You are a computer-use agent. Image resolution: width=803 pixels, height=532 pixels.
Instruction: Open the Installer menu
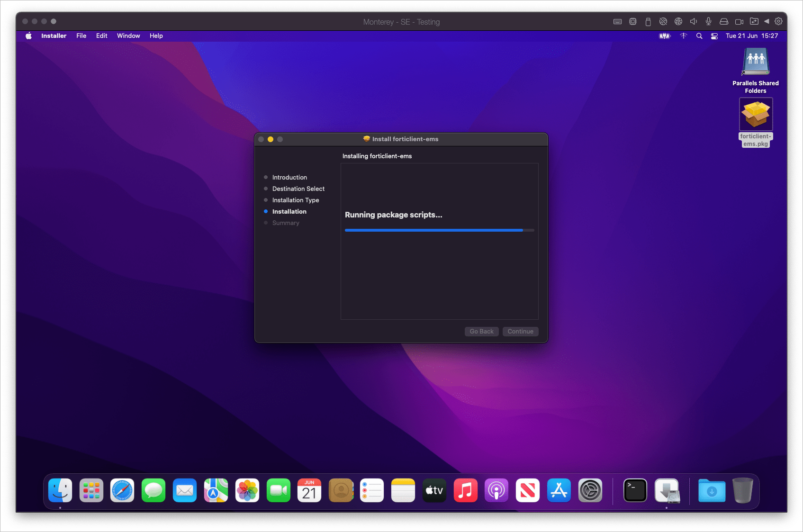coord(54,36)
